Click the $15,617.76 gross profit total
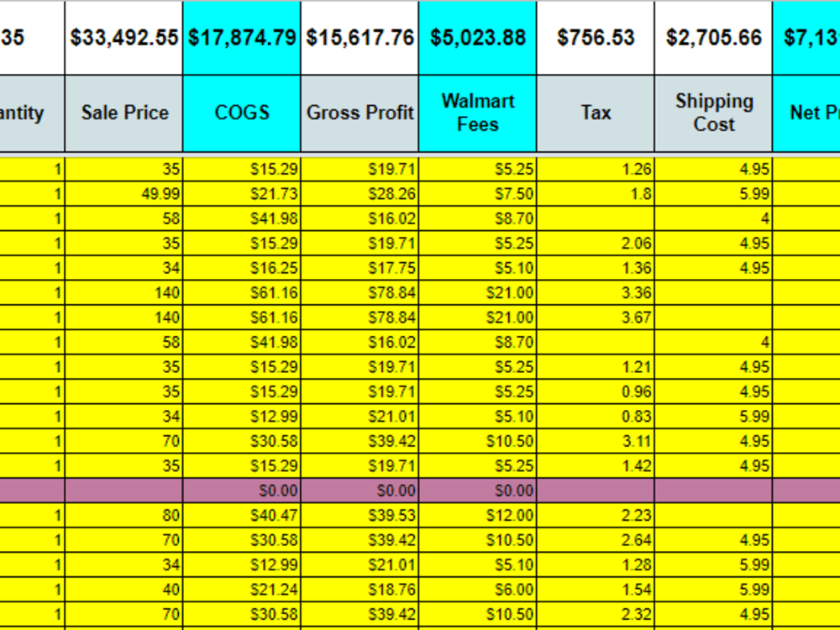Image resolution: width=840 pixels, height=630 pixels. (360, 38)
